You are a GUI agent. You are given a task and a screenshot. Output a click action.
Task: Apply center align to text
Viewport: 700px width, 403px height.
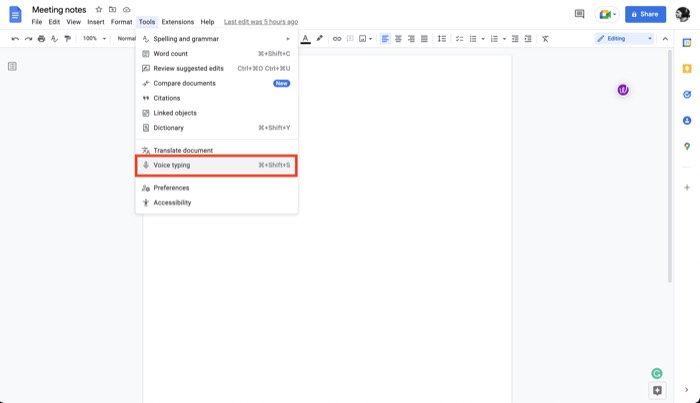click(x=398, y=39)
